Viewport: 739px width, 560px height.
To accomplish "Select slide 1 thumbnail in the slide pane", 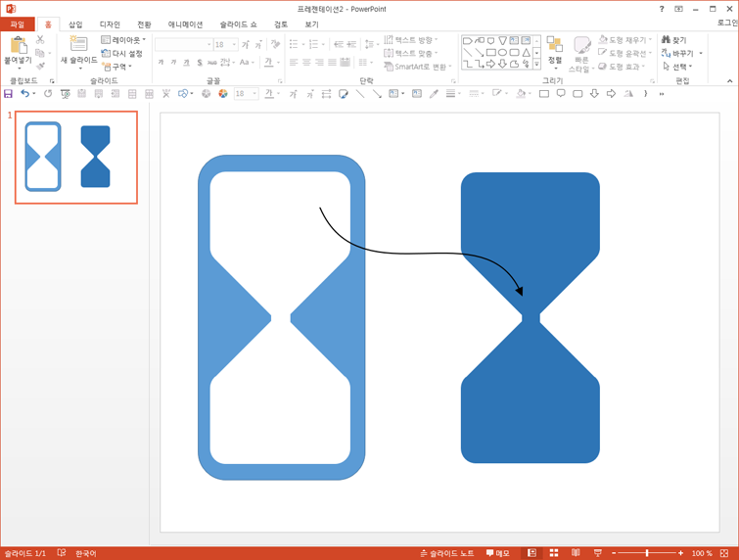I will (76, 158).
